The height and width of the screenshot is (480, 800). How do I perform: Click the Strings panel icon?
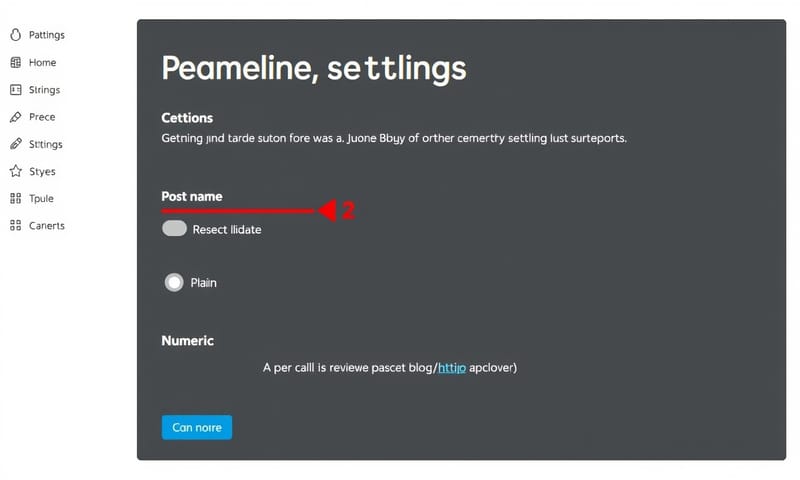point(15,90)
